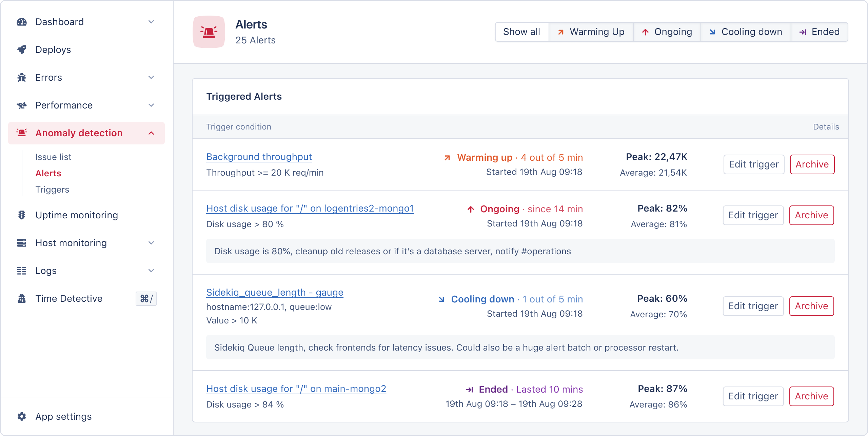The height and width of the screenshot is (436, 868).
Task: Click the Dashboard gauge icon
Action: 22,22
